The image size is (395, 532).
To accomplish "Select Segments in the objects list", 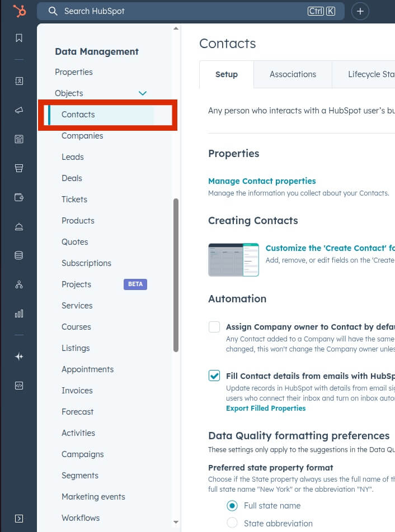I will click(x=80, y=476).
